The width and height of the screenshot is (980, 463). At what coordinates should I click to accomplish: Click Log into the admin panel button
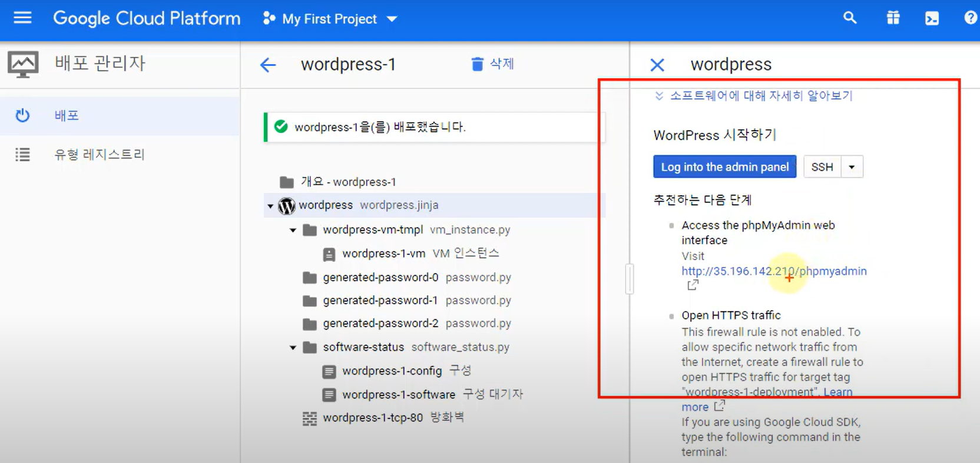[724, 167]
